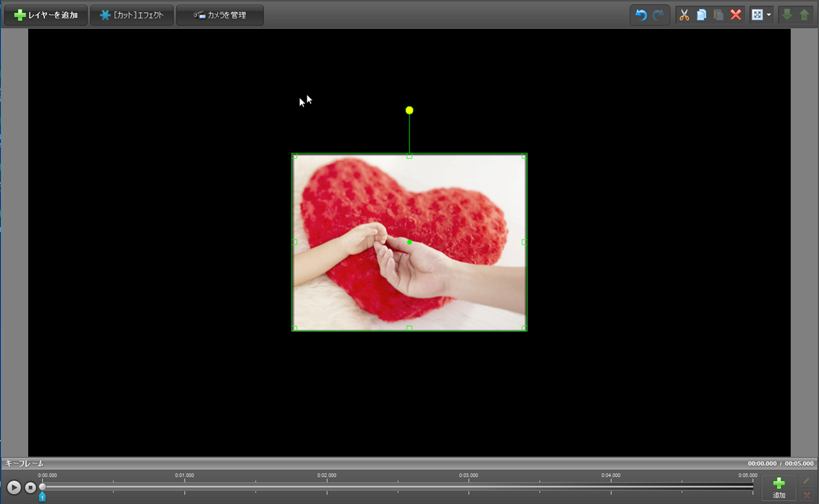Click the レイヤーを追加 button
819x504 pixels.
click(x=46, y=15)
